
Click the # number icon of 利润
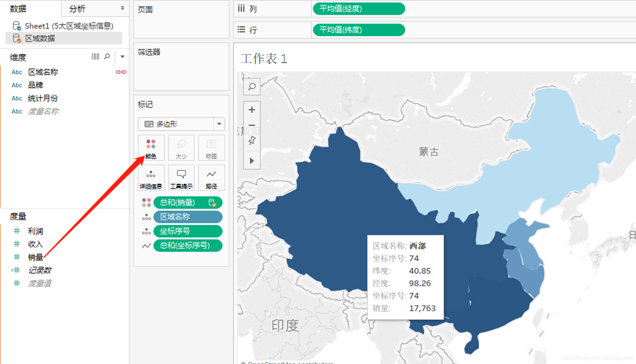tap(16, 231)
